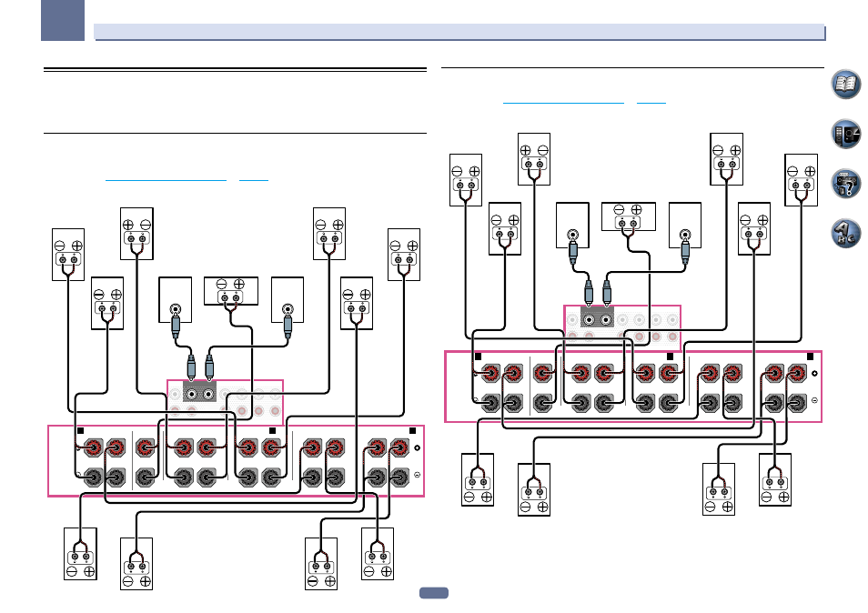Click the remote control and receiver icon

point(846,134)
